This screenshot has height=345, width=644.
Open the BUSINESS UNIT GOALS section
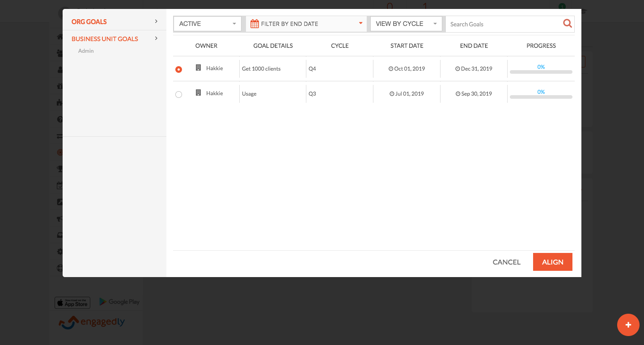coord(105,39)
